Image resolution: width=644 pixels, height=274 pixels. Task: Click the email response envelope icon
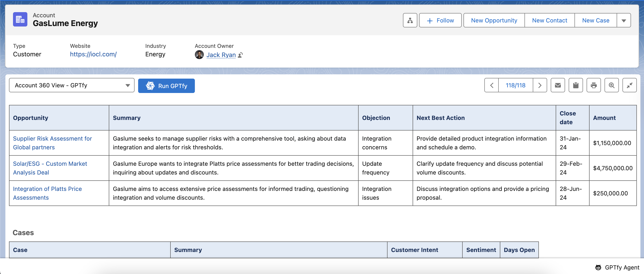[557, 85]
